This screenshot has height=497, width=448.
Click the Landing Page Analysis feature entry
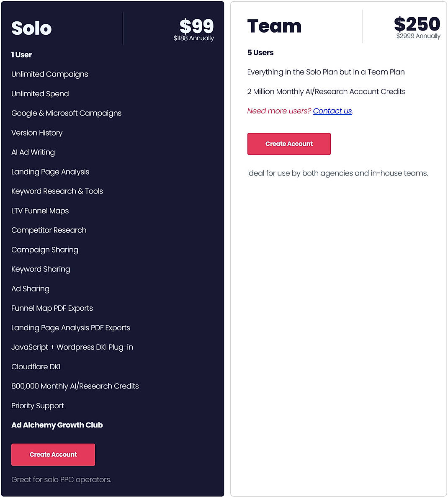click(x=50, y=172)
